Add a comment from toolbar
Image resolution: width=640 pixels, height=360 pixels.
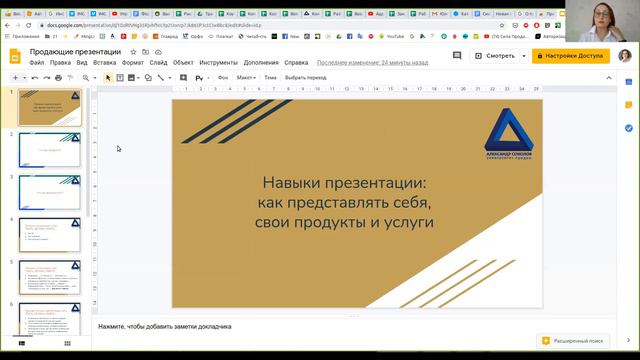click(183, 78)
